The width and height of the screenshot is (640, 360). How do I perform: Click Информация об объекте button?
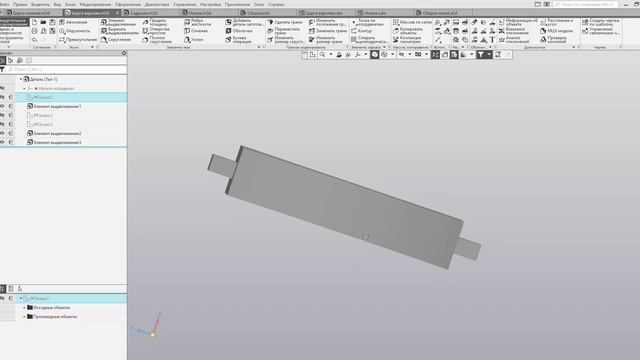pyautogui.click(x=518, y=22)
